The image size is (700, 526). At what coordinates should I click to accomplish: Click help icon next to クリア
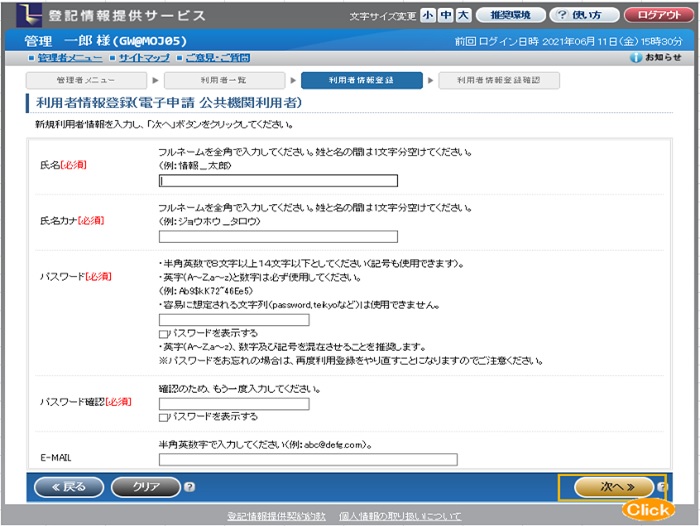(x=189, y=487)
